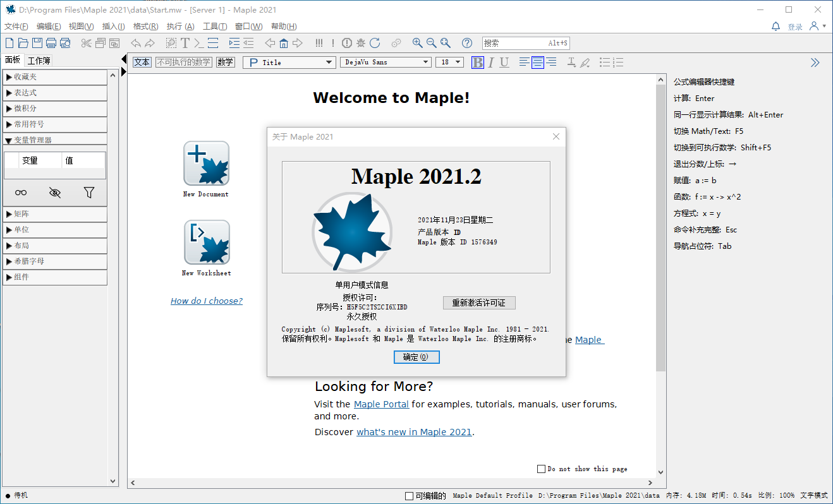Open the Title paragraph style dropdown
The image size is (833, 504).
(289, 62)
